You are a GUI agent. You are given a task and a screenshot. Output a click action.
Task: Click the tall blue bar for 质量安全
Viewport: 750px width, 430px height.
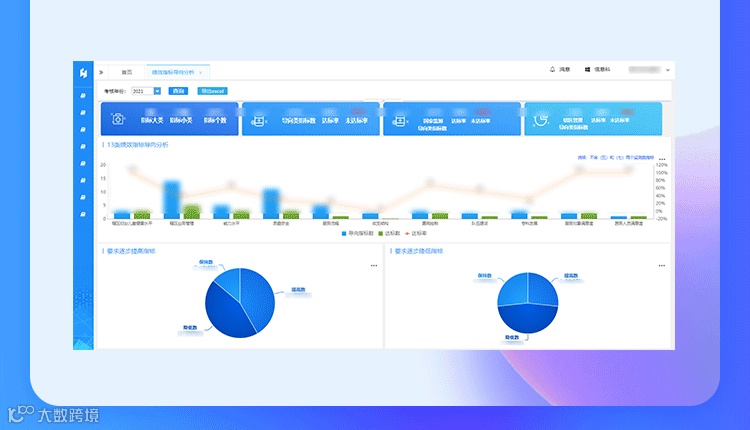click(271, 204)
